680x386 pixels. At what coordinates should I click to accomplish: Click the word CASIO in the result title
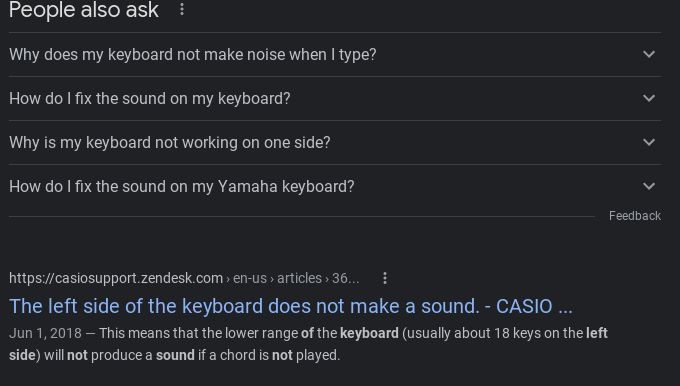[524, 306]
